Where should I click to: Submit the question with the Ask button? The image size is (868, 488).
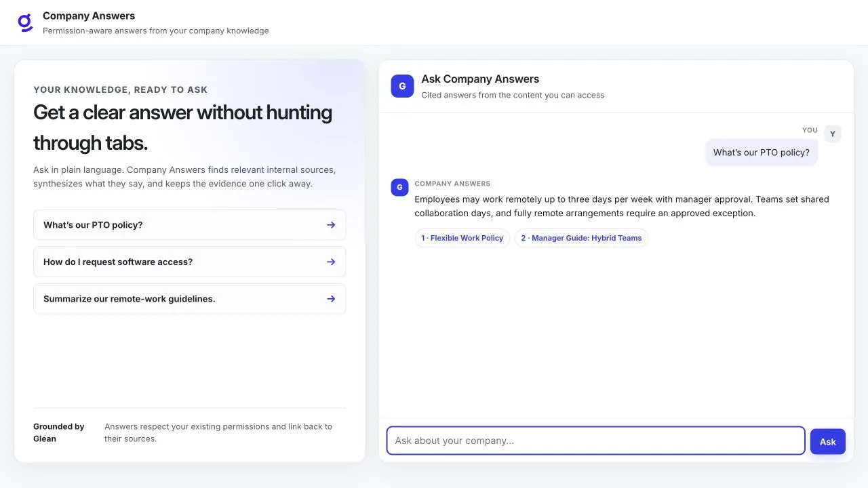pos(828,442)
